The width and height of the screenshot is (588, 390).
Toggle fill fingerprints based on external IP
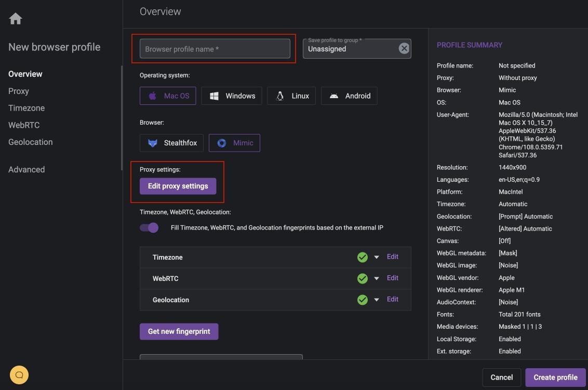(x=149, y=227)
